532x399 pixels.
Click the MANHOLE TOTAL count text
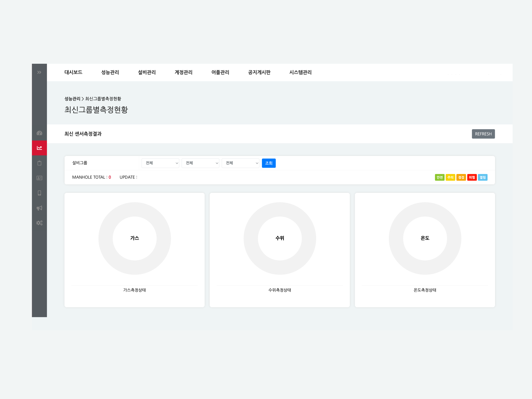[x=92, y=177]
